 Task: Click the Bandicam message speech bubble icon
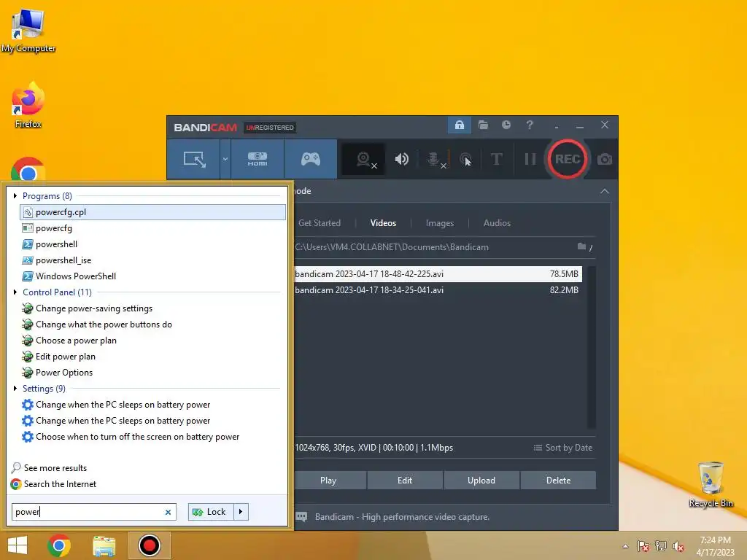[x=301, y=517]
